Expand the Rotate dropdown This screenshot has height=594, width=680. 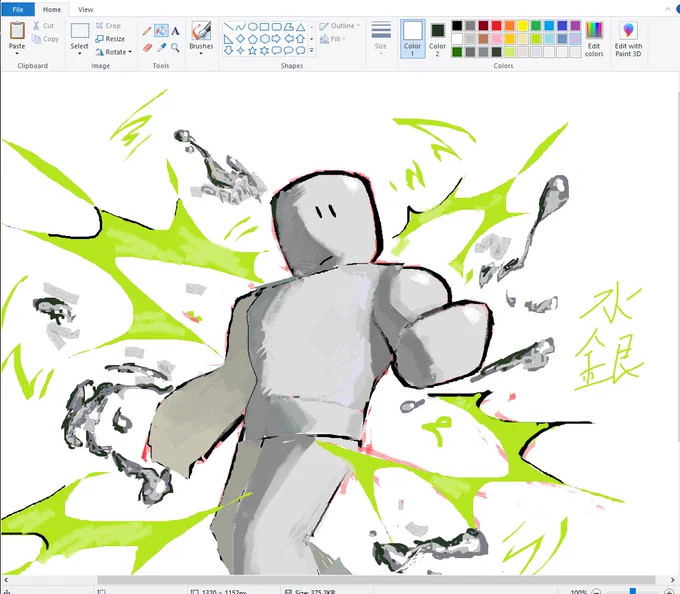pyautogui.click(x=130, y=52)
